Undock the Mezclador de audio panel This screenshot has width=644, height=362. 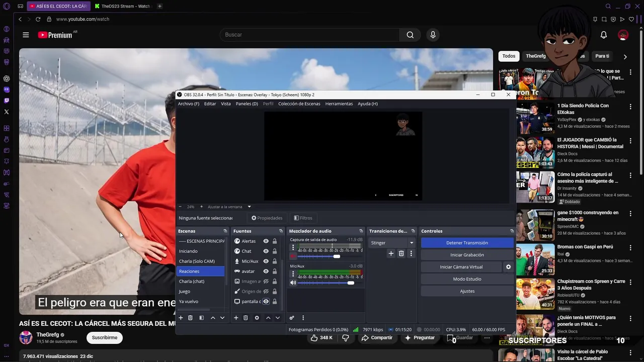point(361,231)
